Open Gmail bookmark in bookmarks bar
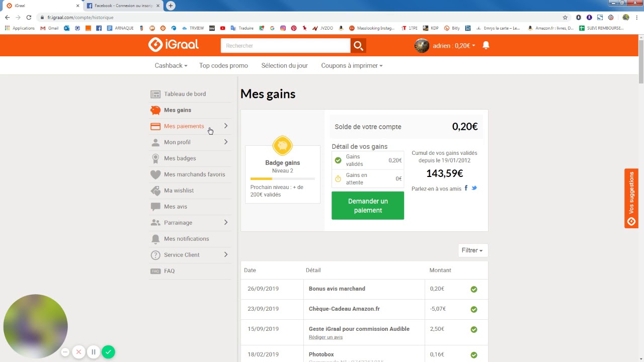The height and width of the screenshot is (362, 644). pyautogui.click(x=49, y=28)
